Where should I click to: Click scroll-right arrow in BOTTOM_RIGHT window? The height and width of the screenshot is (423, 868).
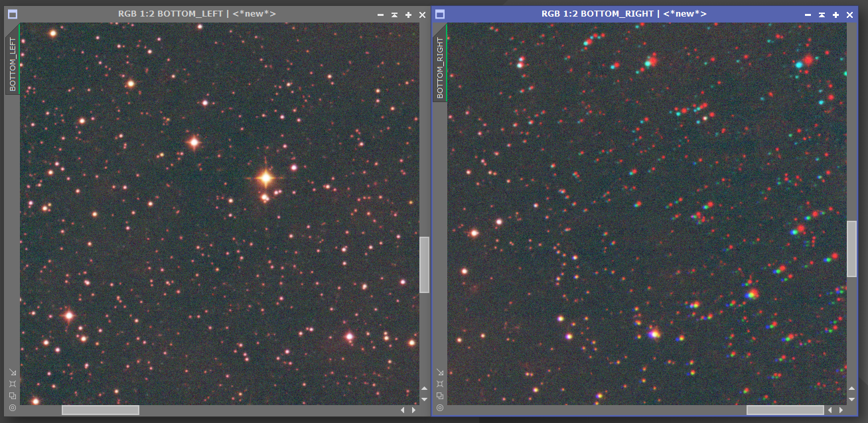pos(841,410)
